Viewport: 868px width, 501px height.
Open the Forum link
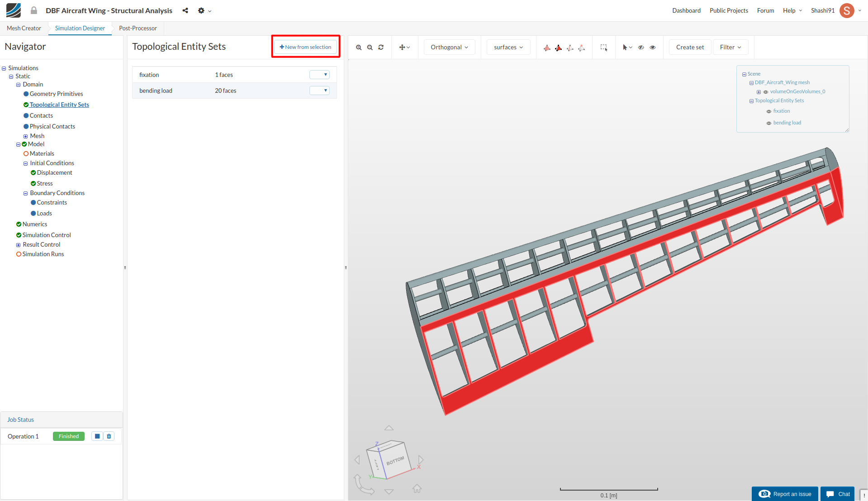pos(765,10)
